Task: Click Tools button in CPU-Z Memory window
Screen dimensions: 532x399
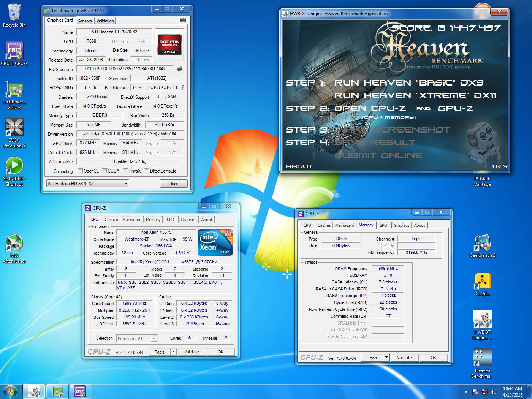Action: point(372,358)
